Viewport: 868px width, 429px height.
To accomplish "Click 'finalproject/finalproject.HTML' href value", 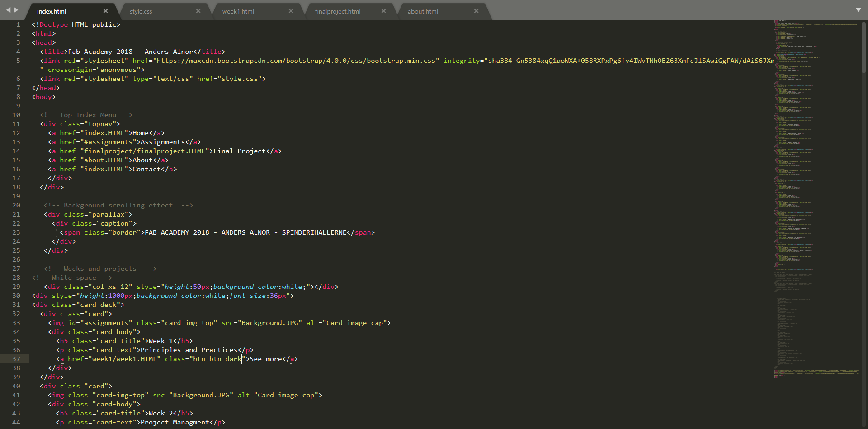I will pos(145,151).
